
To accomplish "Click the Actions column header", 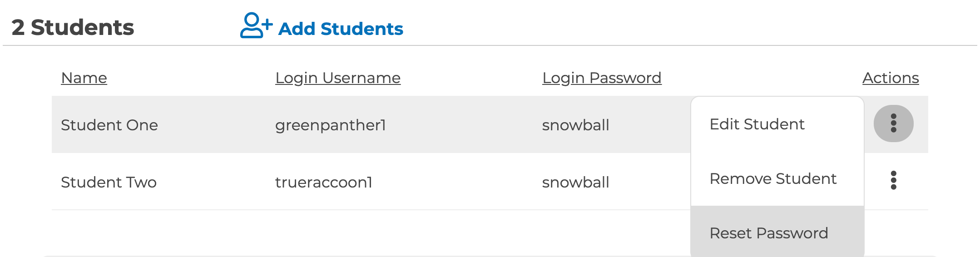I will pyautogui.click(x=890, y=78).
